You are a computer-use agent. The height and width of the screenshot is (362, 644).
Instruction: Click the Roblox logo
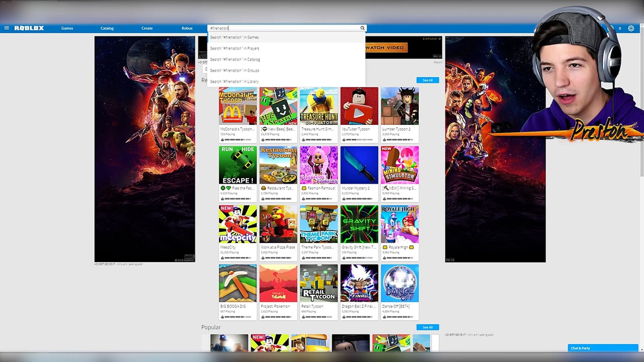tap(29, 28)
